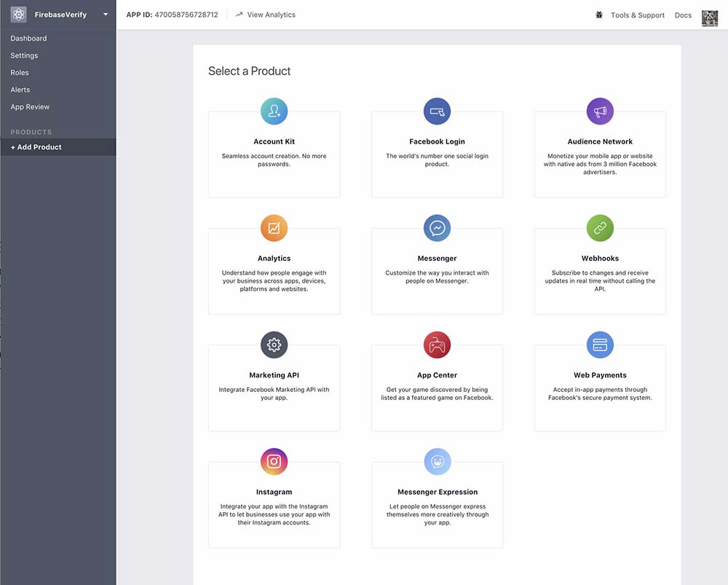Select the Messenger card title
This screenshot has height=585, width=728.
click(437, 259)
